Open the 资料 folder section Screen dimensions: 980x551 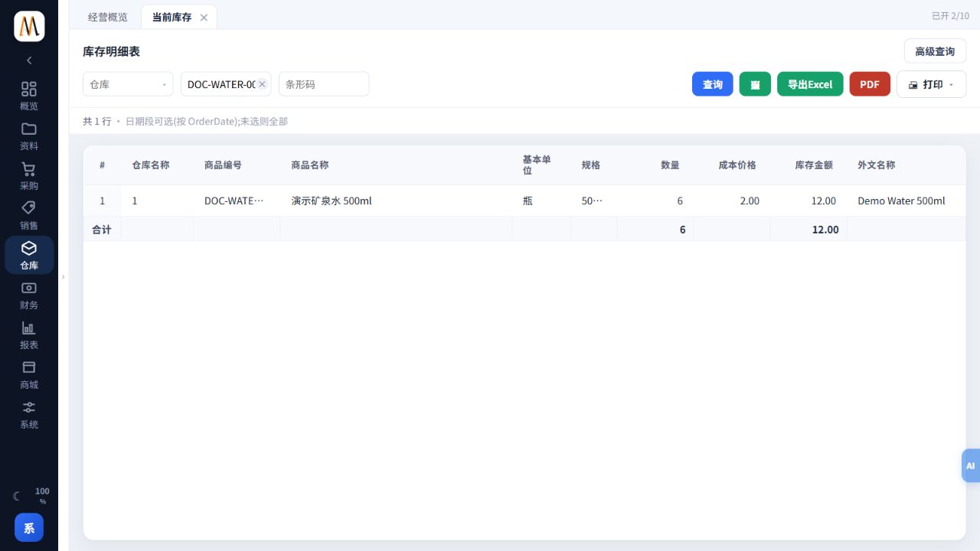click(29, 135)
